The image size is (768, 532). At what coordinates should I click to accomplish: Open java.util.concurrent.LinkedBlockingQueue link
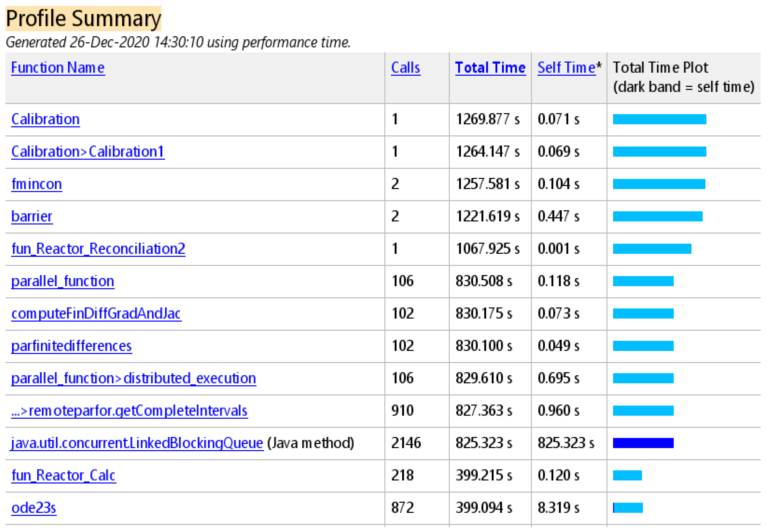(137, 443)
